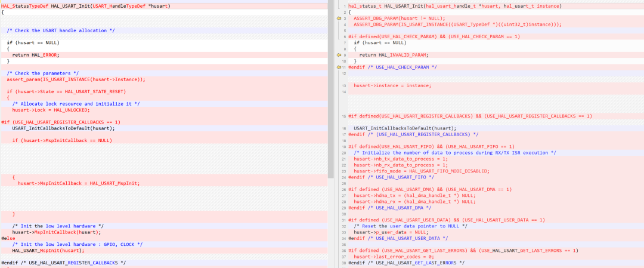Click comment 'Check the parameters'
The image size is (644, 268).
tap(43, 73)
